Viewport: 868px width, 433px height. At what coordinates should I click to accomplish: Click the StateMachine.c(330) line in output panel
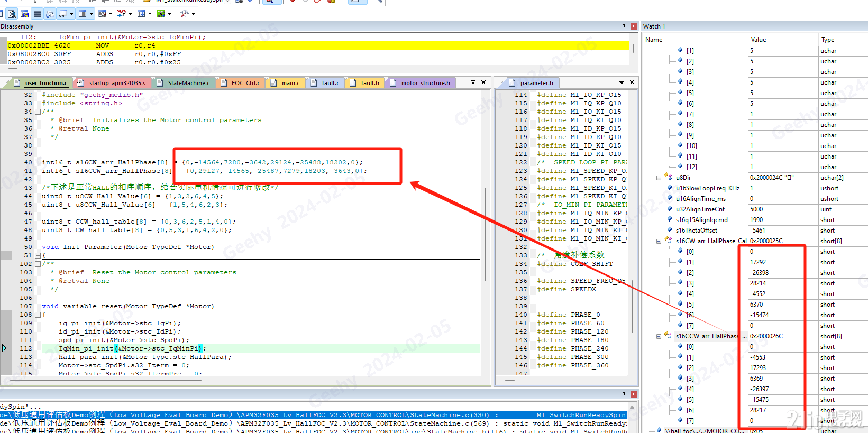coord(313,415)
